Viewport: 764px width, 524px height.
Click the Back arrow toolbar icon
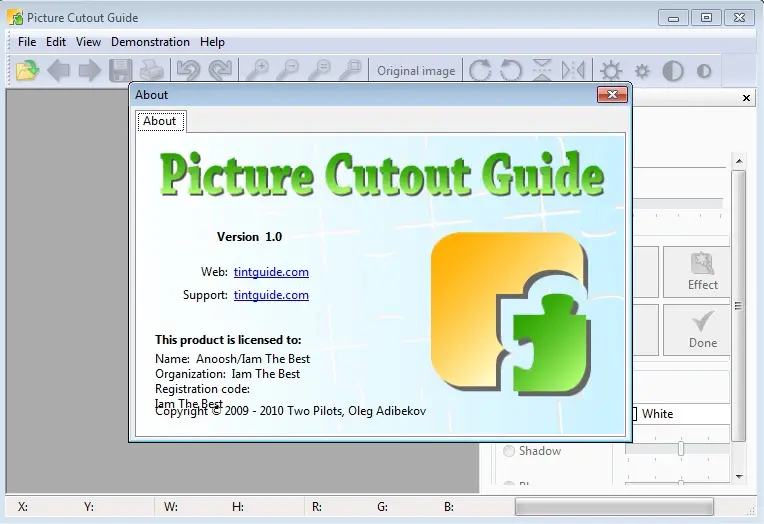coord(58,71)
